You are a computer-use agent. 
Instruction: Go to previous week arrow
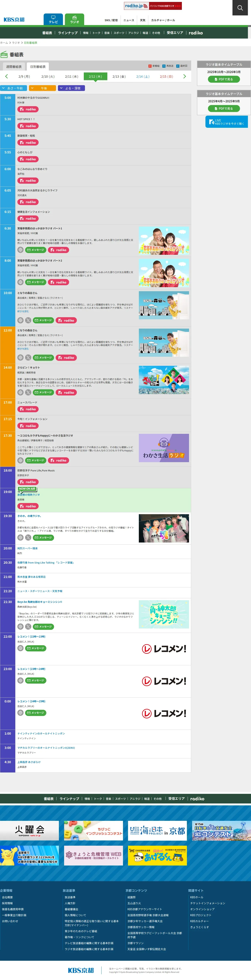click(x=7, y=77)
